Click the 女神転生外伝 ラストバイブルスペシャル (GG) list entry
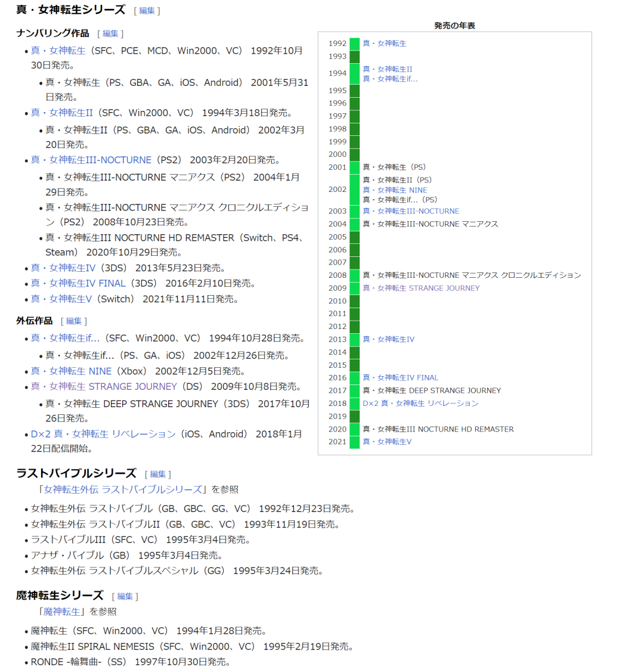Screen dimensions: 644x670 [x=177, y=570]
